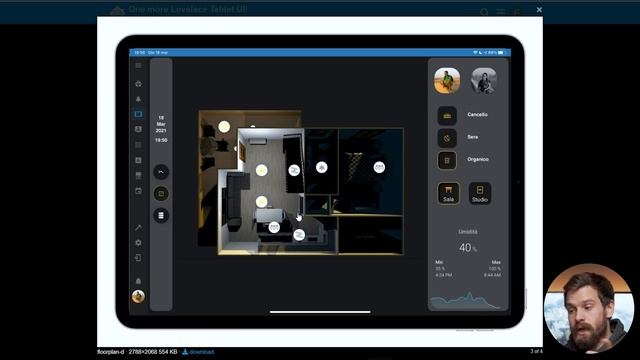Click the Cancello label

(x=478, y=115)
